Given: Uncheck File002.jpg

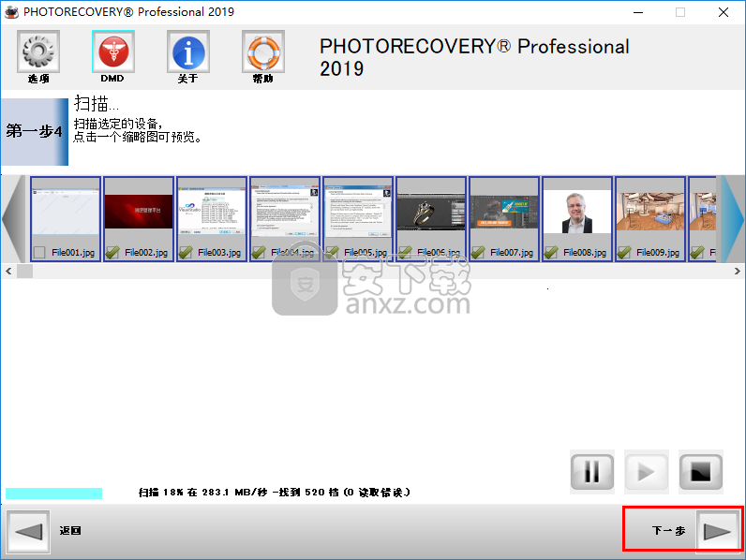Looking at the screenshot, I should pyautogui.click(x=112, y=252).
